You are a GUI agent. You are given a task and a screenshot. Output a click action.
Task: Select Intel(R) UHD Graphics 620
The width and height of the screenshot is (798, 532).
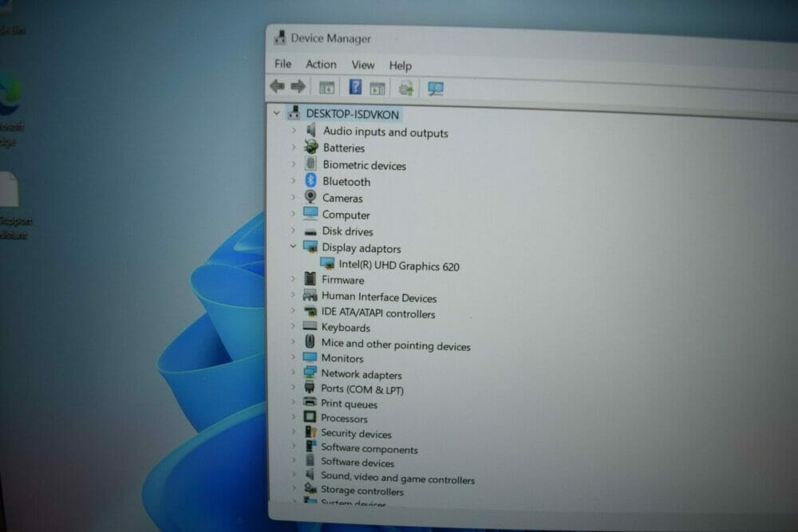(399, 266)
